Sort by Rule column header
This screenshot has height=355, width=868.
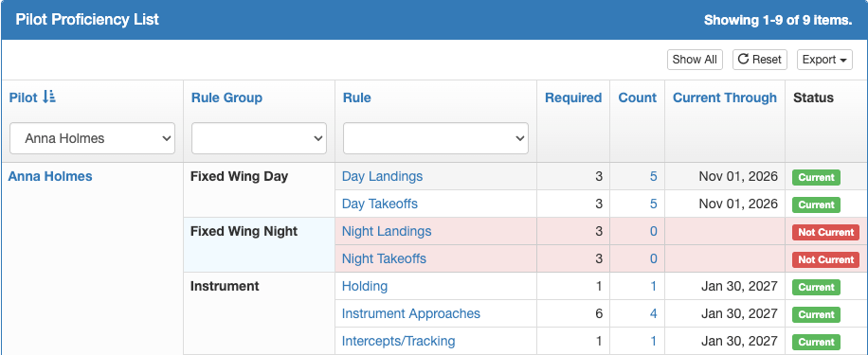356,98
